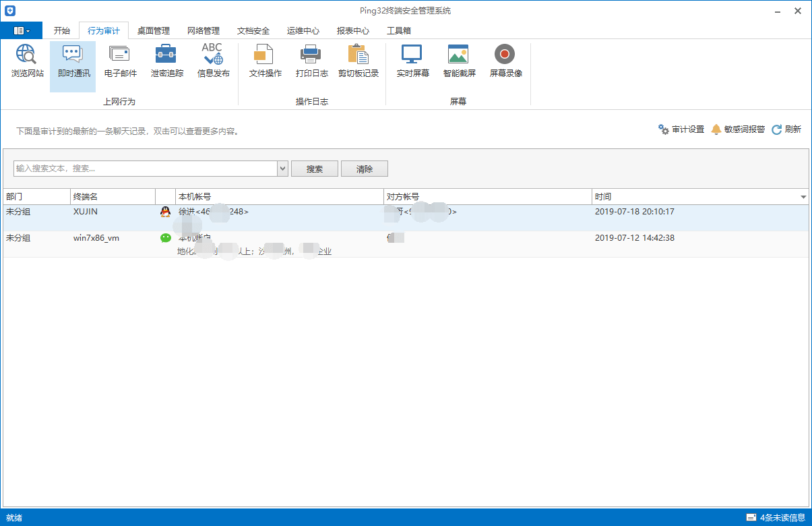
Task: Select timestamp 2019-07-12 14:42:38
Action: [x=635, y=238]
